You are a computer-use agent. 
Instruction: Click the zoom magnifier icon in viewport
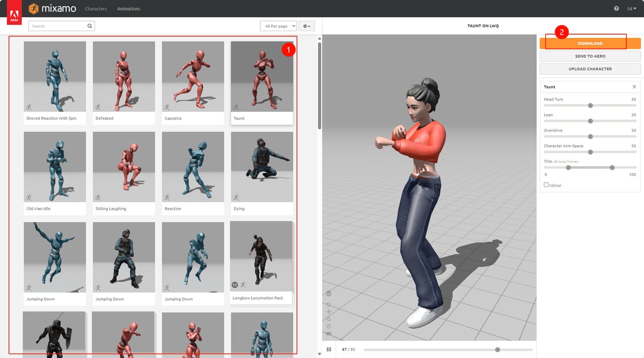pyautogui.click(x=329, y=319)
